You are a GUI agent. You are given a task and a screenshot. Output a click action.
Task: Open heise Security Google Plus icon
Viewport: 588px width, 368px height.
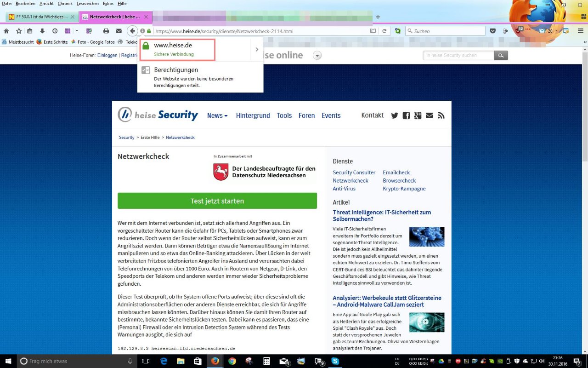pos(418,115)
